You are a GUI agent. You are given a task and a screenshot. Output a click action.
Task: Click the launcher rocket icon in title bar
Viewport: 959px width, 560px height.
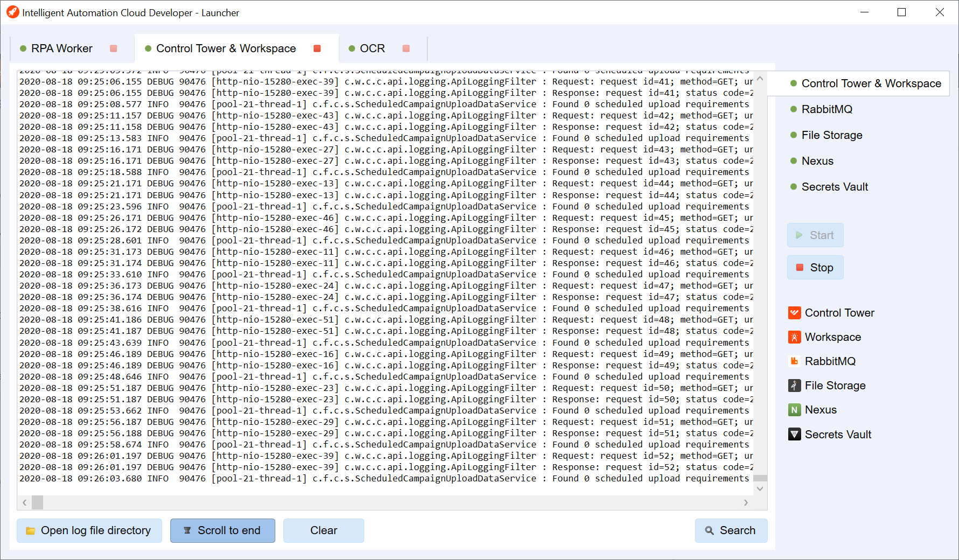click(x=12, y=12)
